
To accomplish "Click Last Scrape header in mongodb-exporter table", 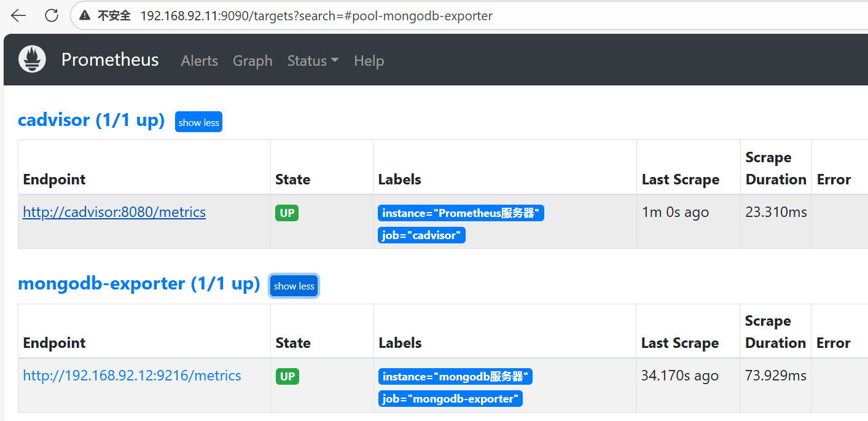I will click(x=680, y=343).
